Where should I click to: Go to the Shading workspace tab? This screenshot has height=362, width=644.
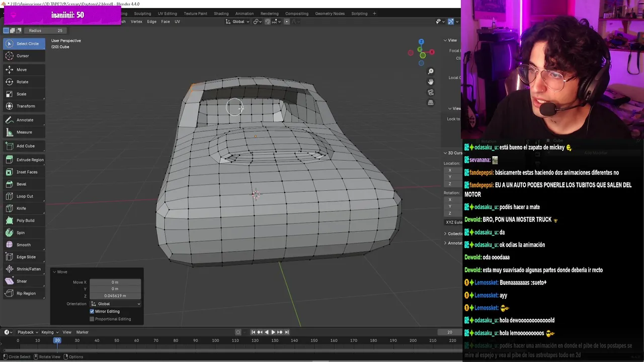pyautogui.click(x=221, y=14)
